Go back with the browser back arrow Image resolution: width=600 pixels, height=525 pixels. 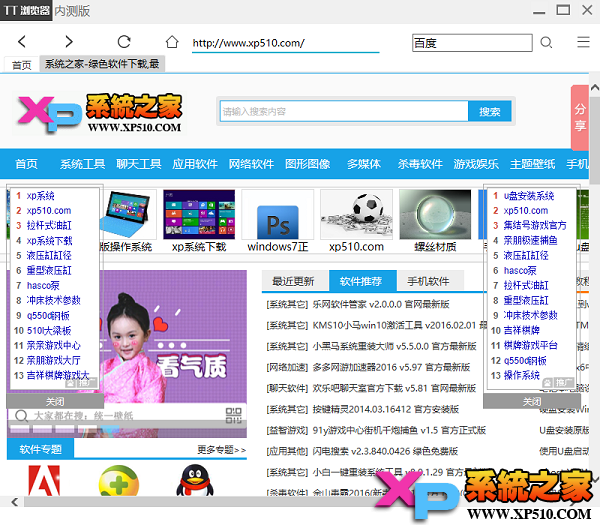coord(22,42)
